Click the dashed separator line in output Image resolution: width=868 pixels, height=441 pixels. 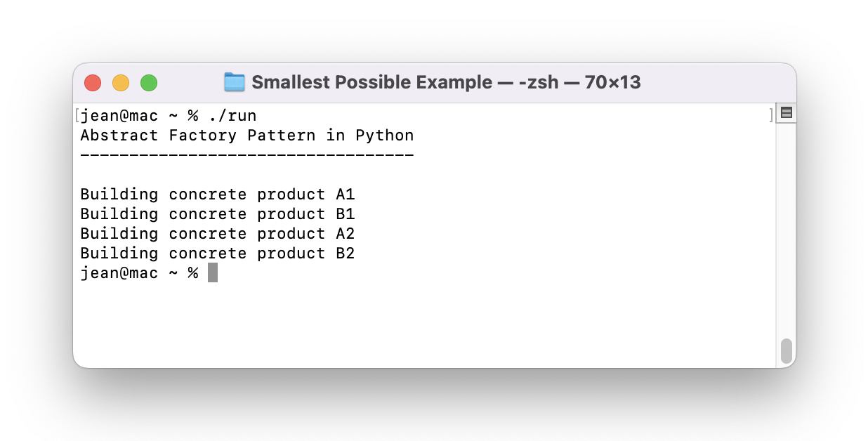246,154
